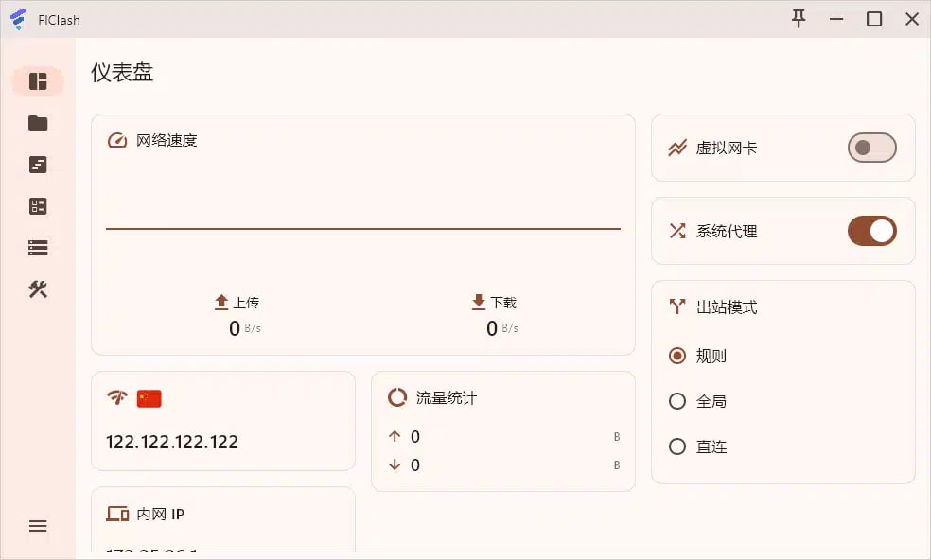The image size is (931, 560).
Task: Open the Dashboard sidebar icon
Action: tap(38, 81)
